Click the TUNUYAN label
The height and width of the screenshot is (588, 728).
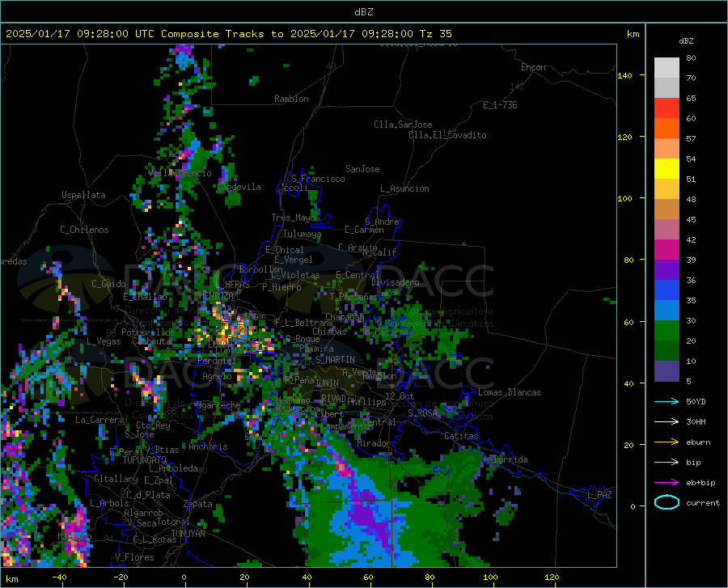coord(188,533)
